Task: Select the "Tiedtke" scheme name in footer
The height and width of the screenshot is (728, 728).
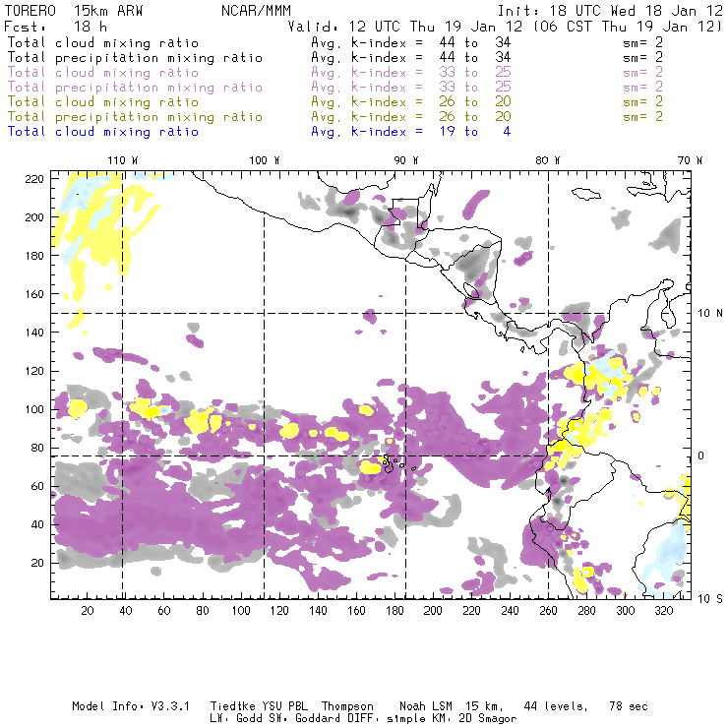Action: coord(232,706)
